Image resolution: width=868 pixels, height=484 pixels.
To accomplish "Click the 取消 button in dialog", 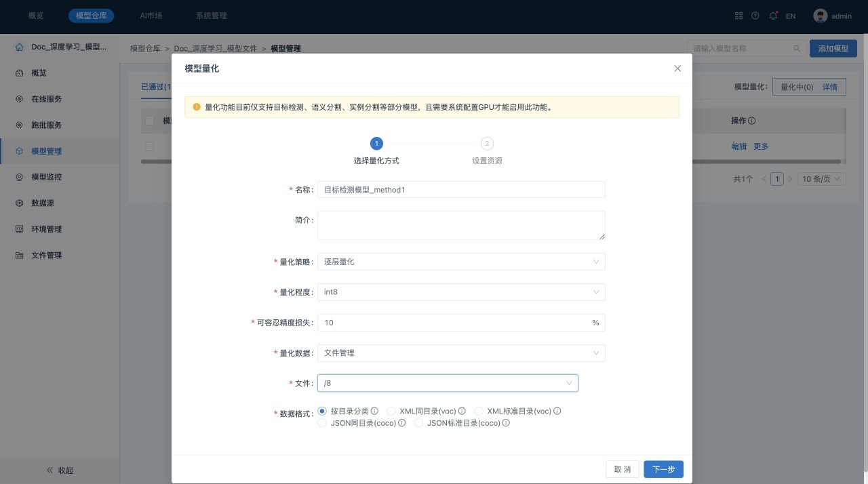I will [x=622, y=469].
